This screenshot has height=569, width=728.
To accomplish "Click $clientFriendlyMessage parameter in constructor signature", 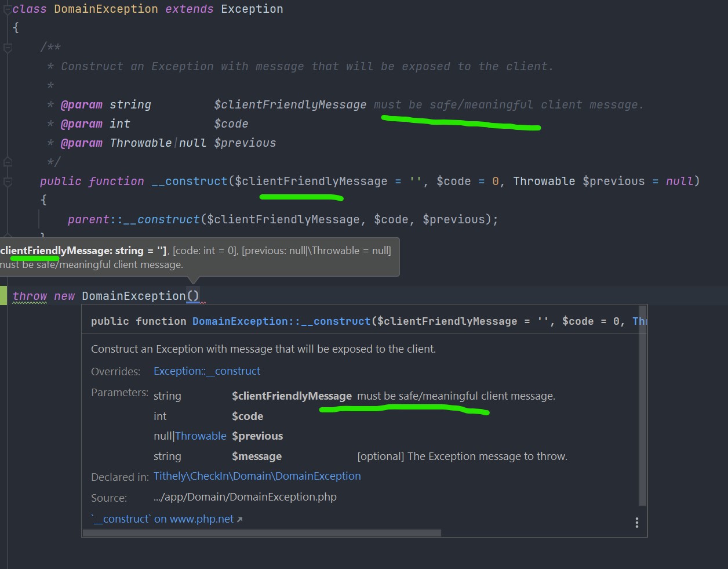I will pyautogui.click(x=311, y=182).
